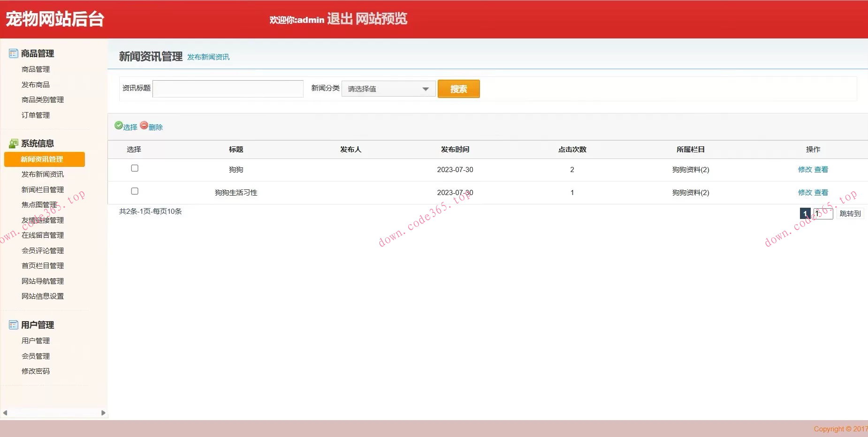Click the 资讯标题 input field
This screenshot has width=868, height=437.
[228, 88]
